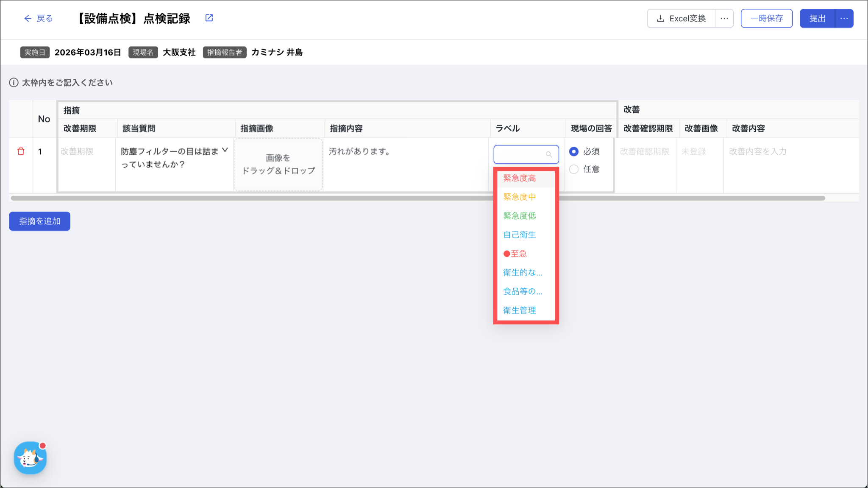Click the red trash delete icon

coord(21,151)
